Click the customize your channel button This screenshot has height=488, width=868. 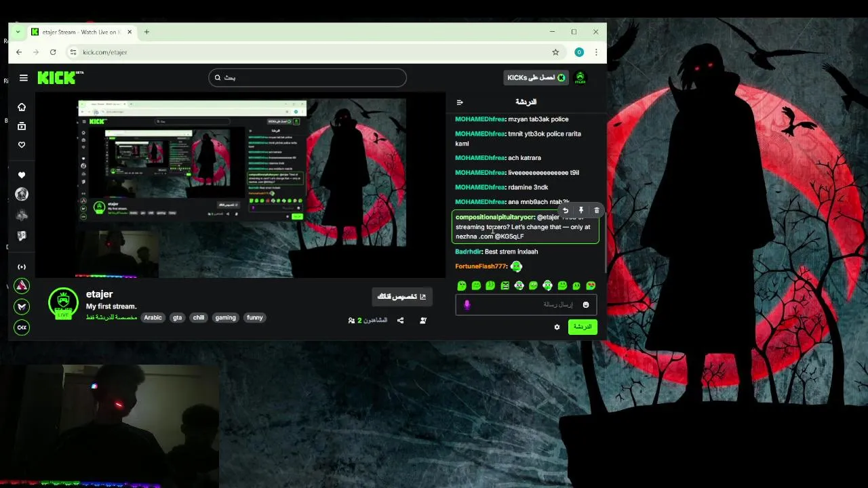[401, 297]
